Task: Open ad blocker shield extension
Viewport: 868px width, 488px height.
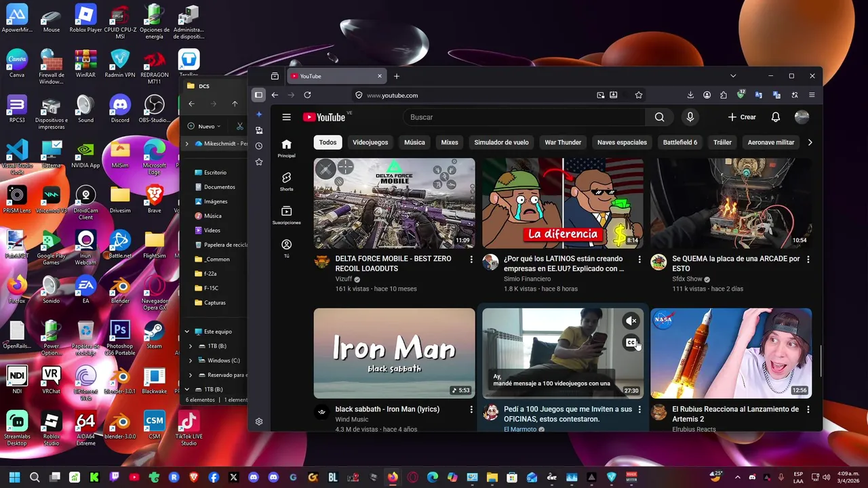Action: point(741,95)
